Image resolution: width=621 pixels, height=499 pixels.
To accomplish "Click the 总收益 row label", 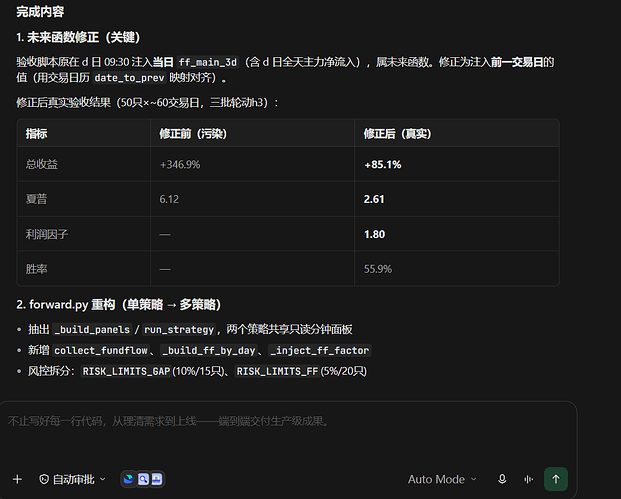I will (42, 164).
